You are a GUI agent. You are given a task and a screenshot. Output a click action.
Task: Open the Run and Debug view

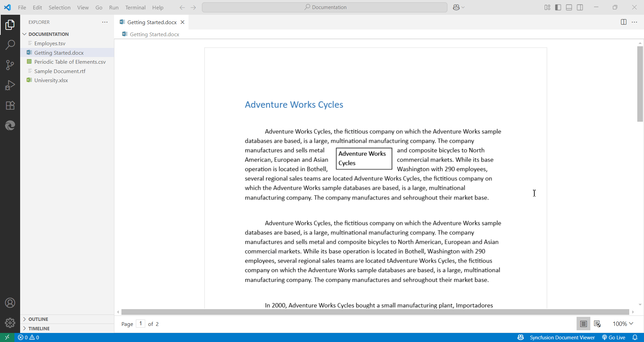point(10,85)
